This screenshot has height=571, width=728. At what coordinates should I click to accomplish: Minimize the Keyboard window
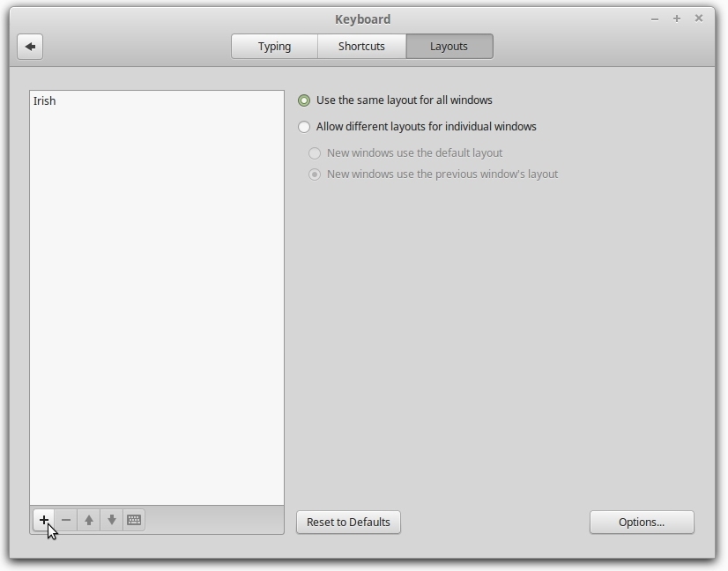[x=655, y=19]
